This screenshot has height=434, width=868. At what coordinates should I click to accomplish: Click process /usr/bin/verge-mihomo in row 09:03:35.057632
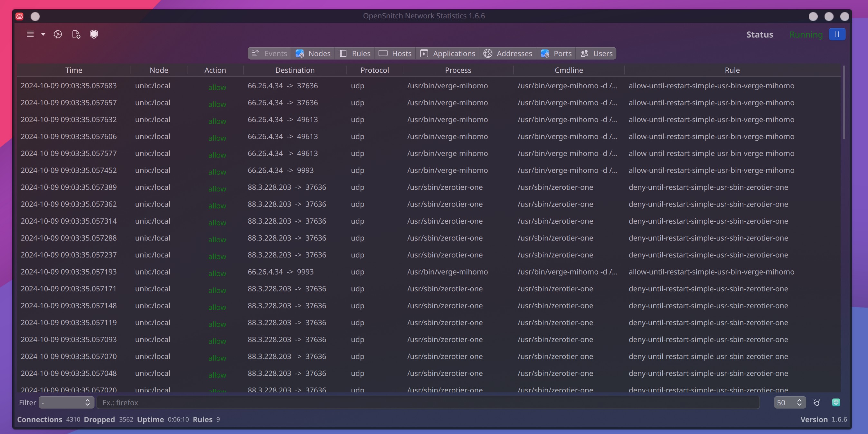[x=448, y=120]
